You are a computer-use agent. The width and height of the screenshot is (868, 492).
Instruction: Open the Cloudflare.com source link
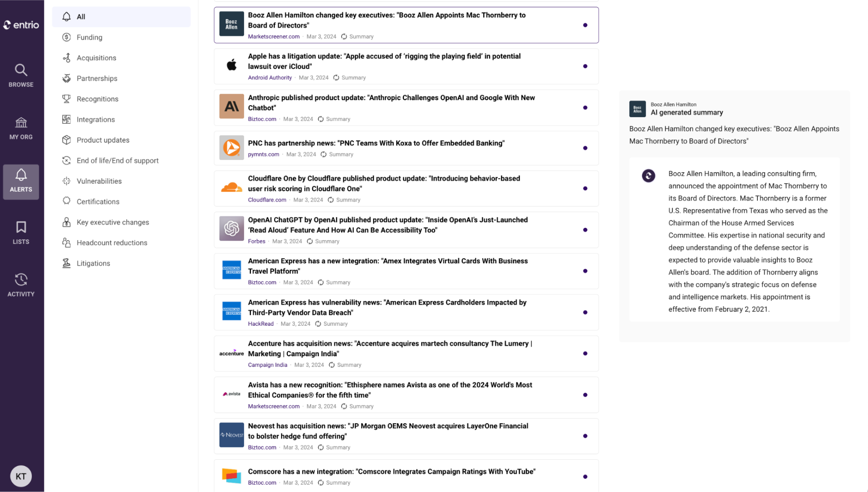tap(267, 200)
